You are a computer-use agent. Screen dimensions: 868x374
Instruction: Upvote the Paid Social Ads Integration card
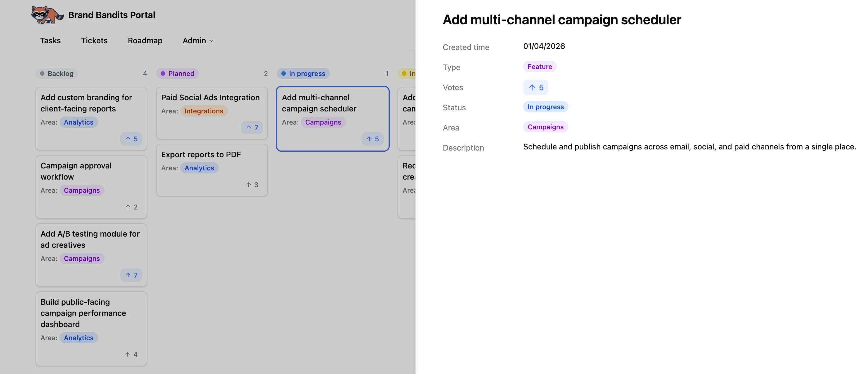252,127
